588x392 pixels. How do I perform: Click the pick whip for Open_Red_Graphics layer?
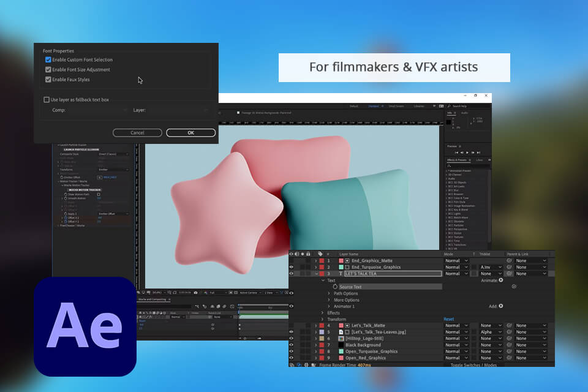point(509,358)
